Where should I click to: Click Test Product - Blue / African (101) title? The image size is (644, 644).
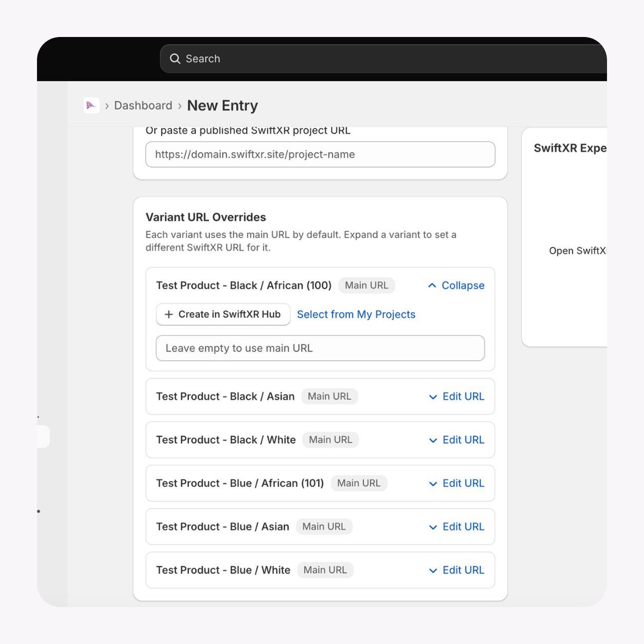[240, 484]
